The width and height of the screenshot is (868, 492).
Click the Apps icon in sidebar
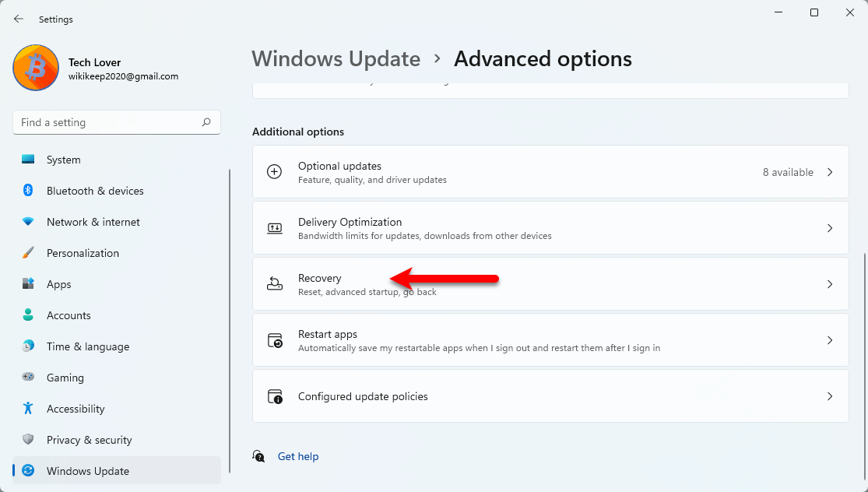pyautogui.click(x=28, y=284)
